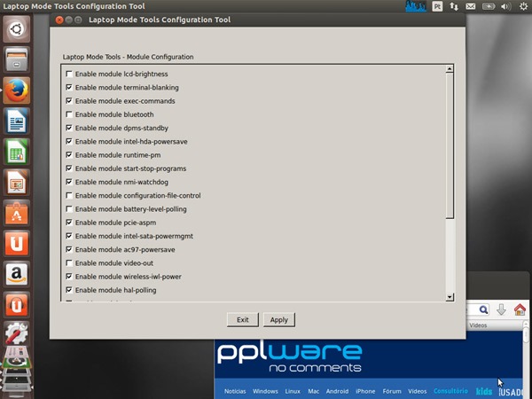This screenshot has width=532, height=399.
Task: Open Ubuntu One Music launcher icon
Action: pos(17,304)
